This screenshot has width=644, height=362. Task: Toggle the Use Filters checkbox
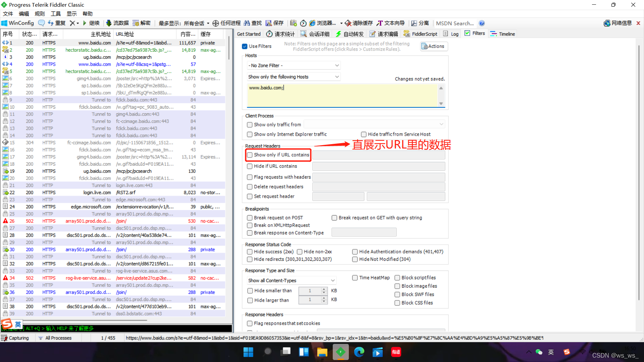coord(245,46)
